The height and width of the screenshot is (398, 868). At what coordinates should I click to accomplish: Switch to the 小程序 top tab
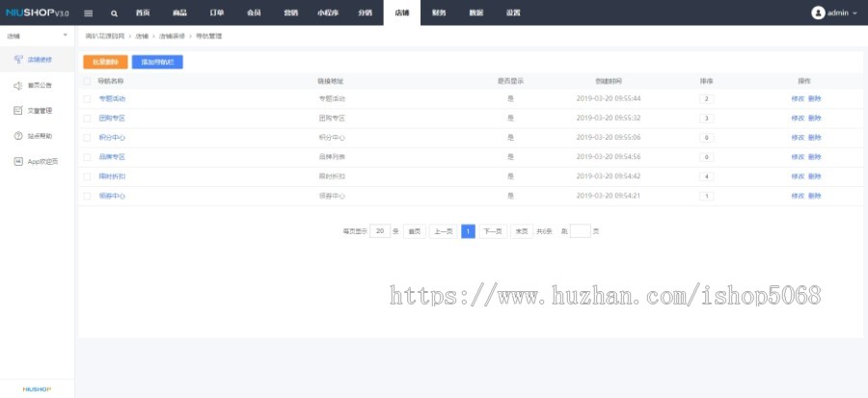pyautogui.click(x=328, y=13)
